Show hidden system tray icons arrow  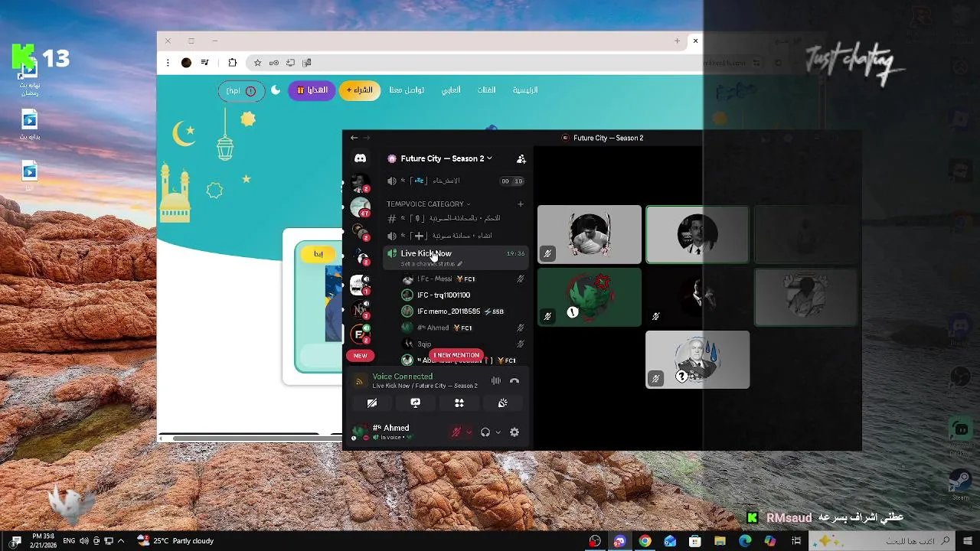(120, 541)
